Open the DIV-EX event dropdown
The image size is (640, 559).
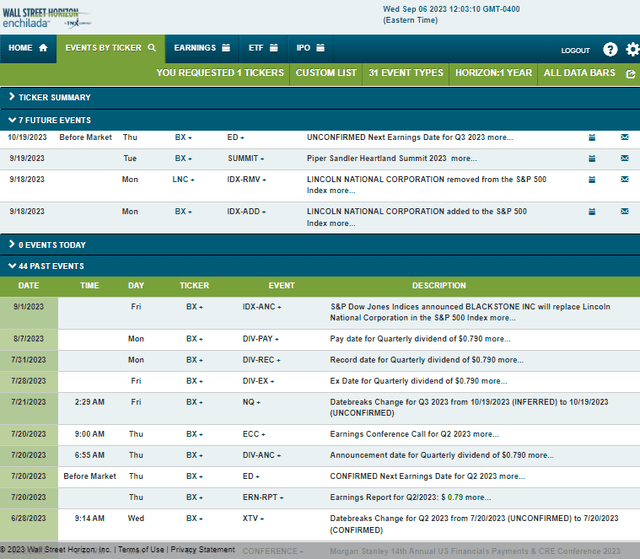point(258,381)
